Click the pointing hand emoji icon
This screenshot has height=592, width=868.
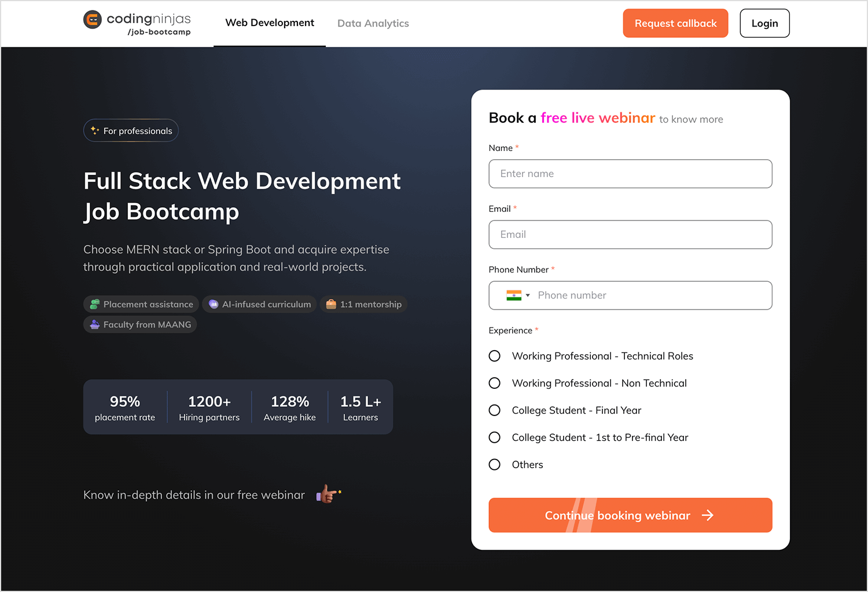point(328,494)
